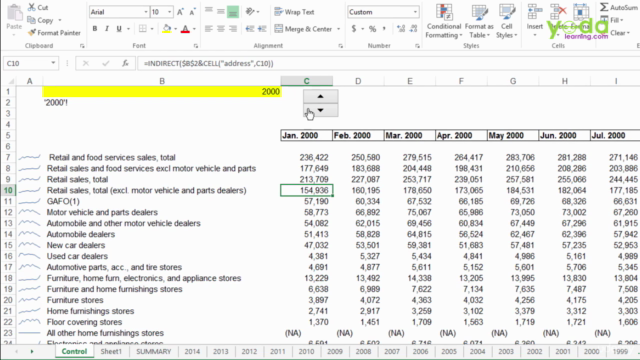The image size is (640, 360).
Task: Toggle Bold formatting
Action: click(x=95, y=29)
